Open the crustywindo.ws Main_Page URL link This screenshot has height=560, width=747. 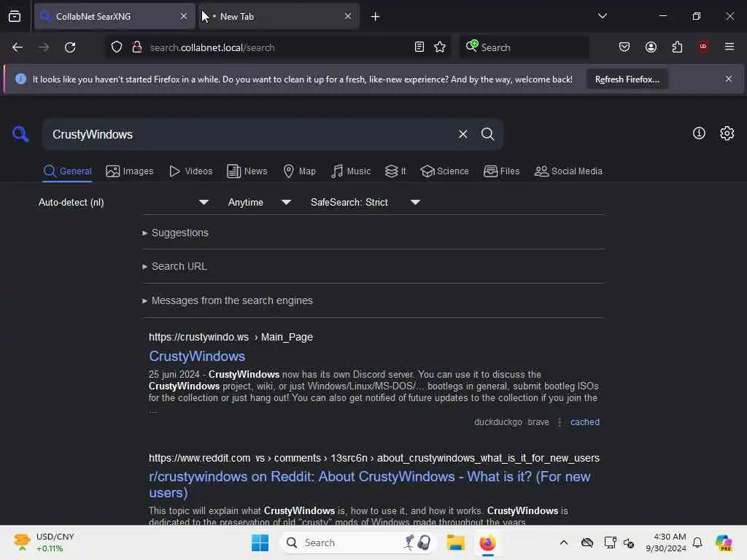(231, 337)
